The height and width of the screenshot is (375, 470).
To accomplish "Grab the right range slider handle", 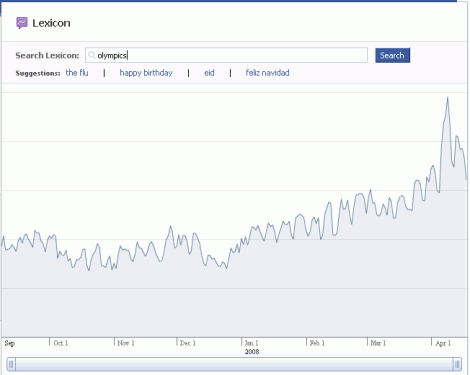I will pos(457,364).
